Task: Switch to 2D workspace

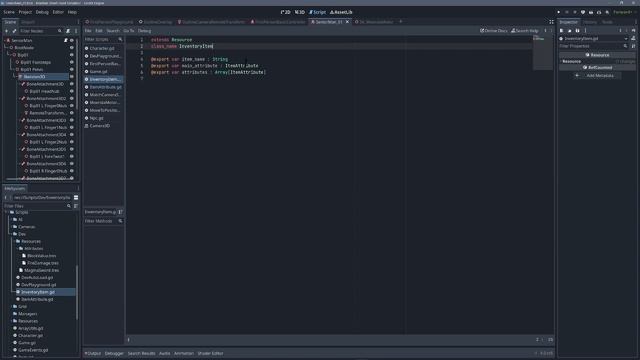Action: (285, 12)
